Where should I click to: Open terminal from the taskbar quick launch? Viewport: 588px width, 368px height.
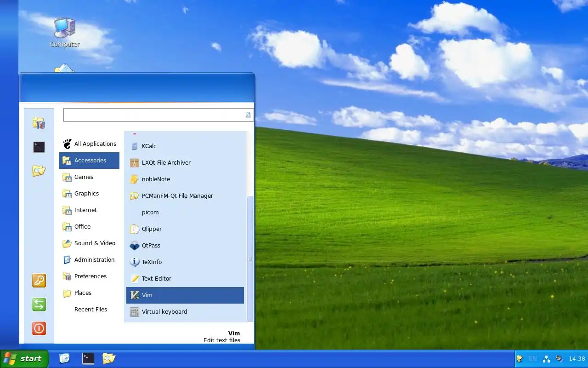(88, 358)
